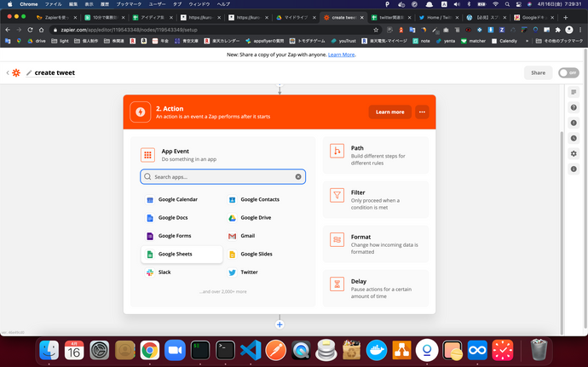
Task: Switch to the マイドライブ tab
Action: pos(297,17)
